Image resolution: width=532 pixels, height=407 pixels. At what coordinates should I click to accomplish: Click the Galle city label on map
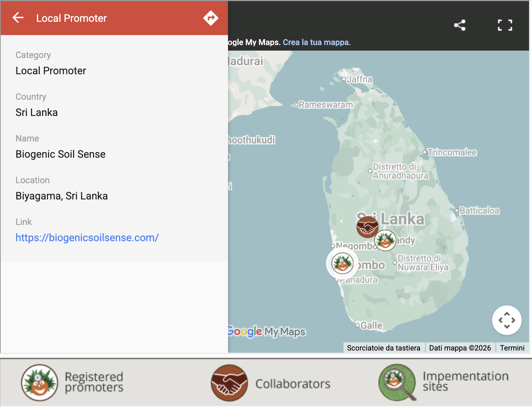(x=371, y=325)
